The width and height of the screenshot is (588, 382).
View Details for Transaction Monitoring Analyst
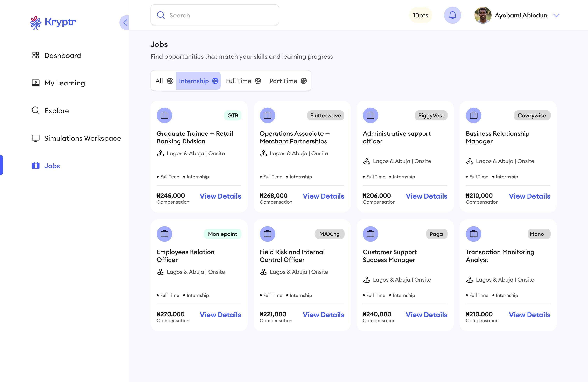click(x=529, y=315)
